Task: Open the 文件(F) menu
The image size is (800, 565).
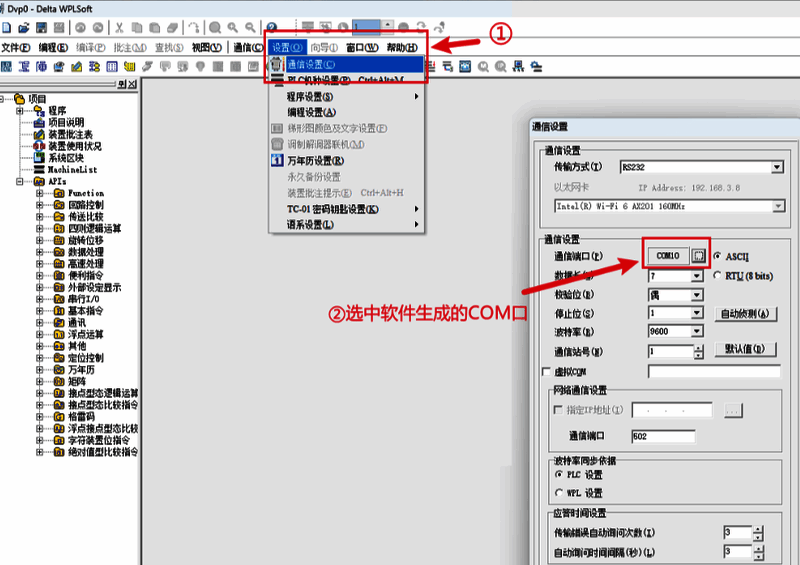Action: coord(15,47)
